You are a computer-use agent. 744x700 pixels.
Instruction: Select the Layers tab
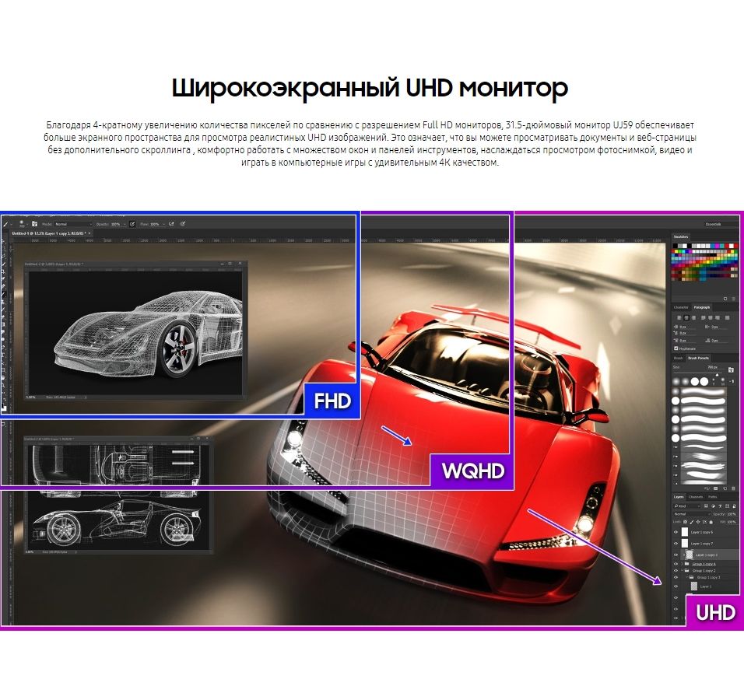(x=679, y=497)
